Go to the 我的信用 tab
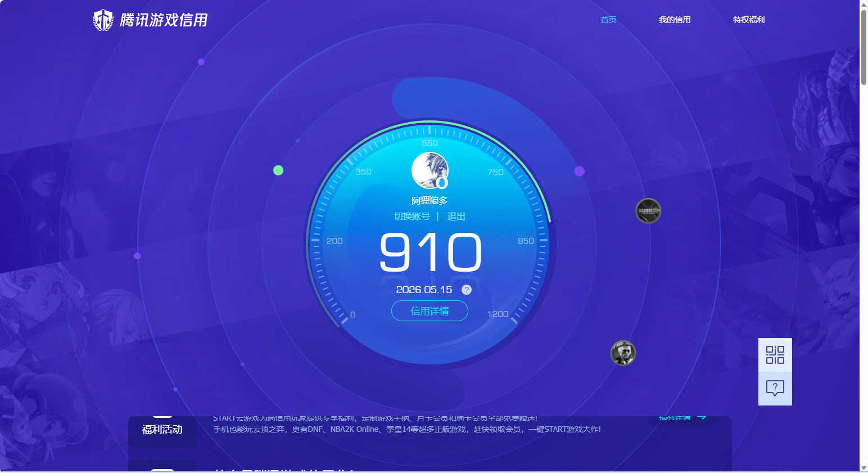868x473 pixels. tap(675, 20)
